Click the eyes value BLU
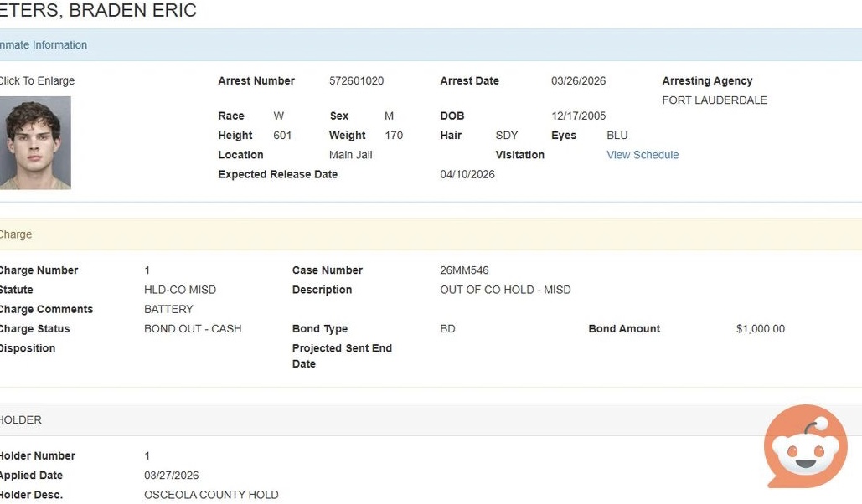This screenshot has width=862, height=504. tap(617, 136)
